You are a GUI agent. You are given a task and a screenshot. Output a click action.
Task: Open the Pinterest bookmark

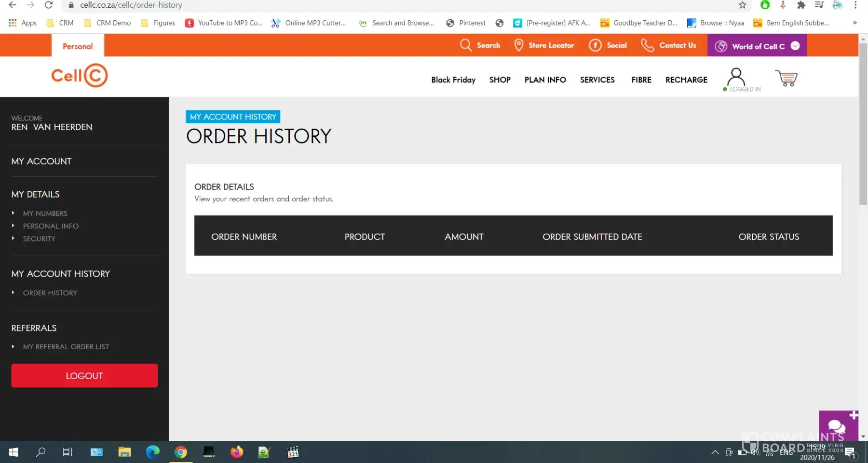466,23
